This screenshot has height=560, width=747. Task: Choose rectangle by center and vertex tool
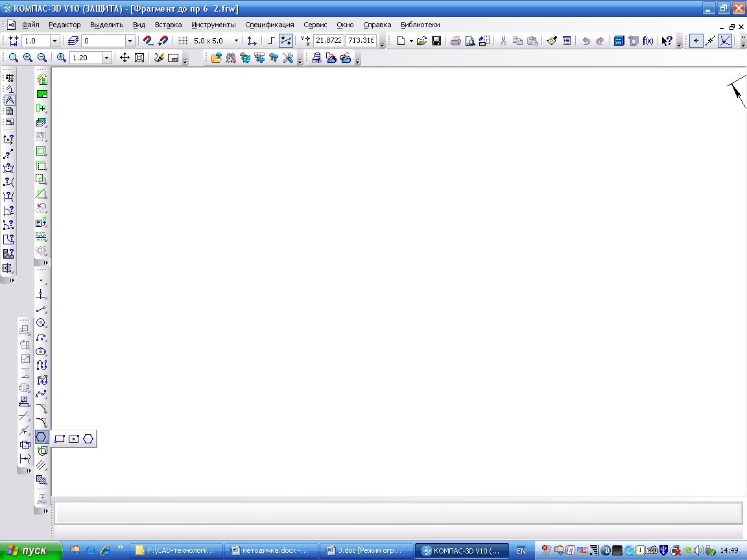(74, 439)
